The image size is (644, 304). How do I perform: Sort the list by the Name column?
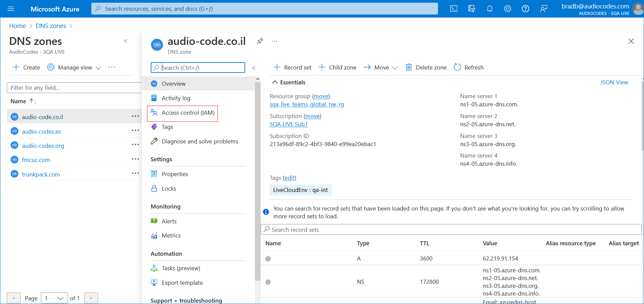point(23,101)
